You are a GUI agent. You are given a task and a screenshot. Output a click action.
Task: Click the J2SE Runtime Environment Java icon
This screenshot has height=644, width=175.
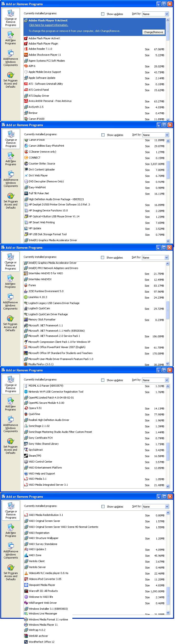pos(25,291)
